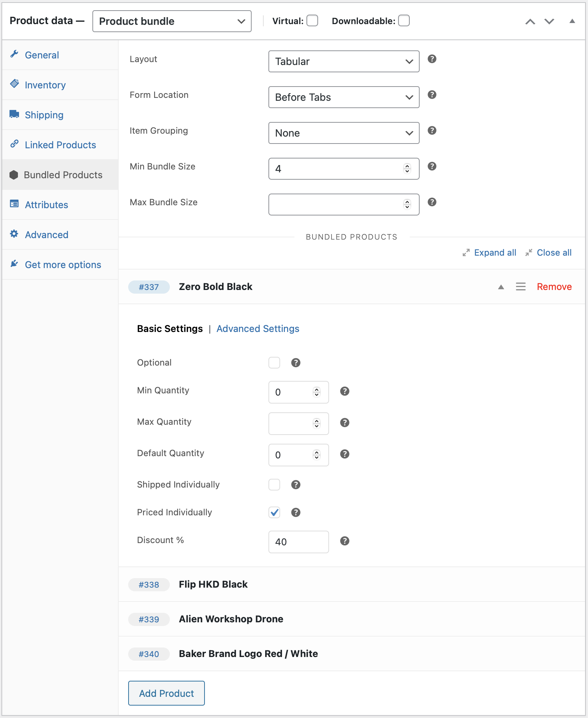
Task: Click the drag handle icon for Zero Bold Black
Action: [521, 287]
